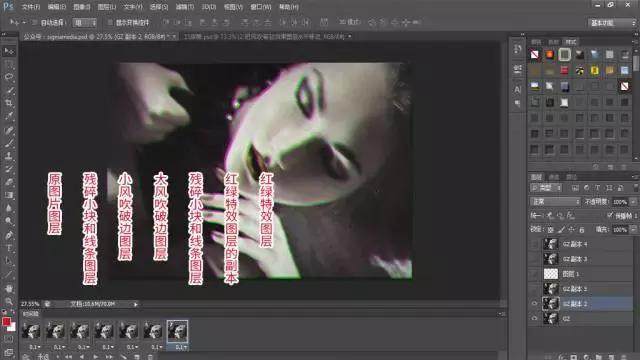Delete the selected frame via trash icon
This screenshot has width=640, height=360.
[150, 356]
